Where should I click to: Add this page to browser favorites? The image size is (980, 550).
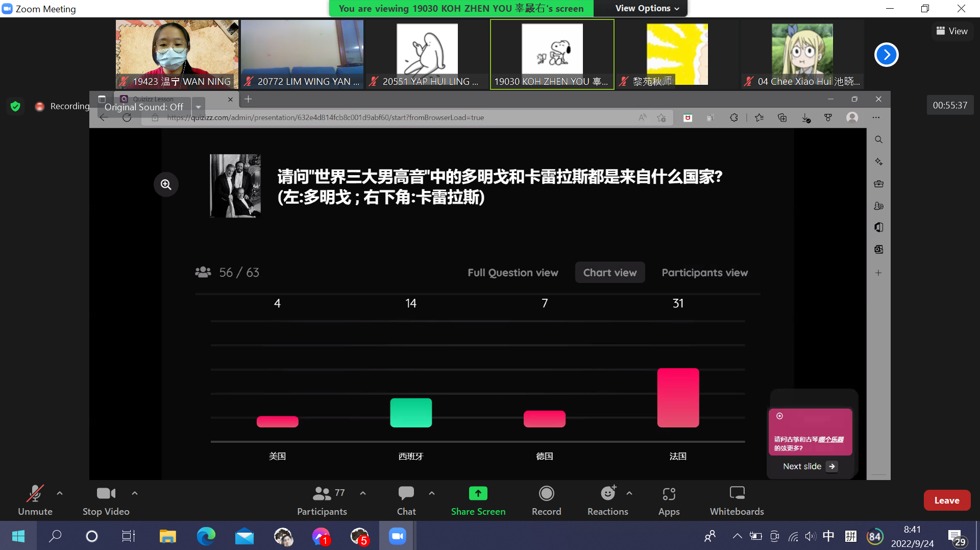click(x=661, y=118)
